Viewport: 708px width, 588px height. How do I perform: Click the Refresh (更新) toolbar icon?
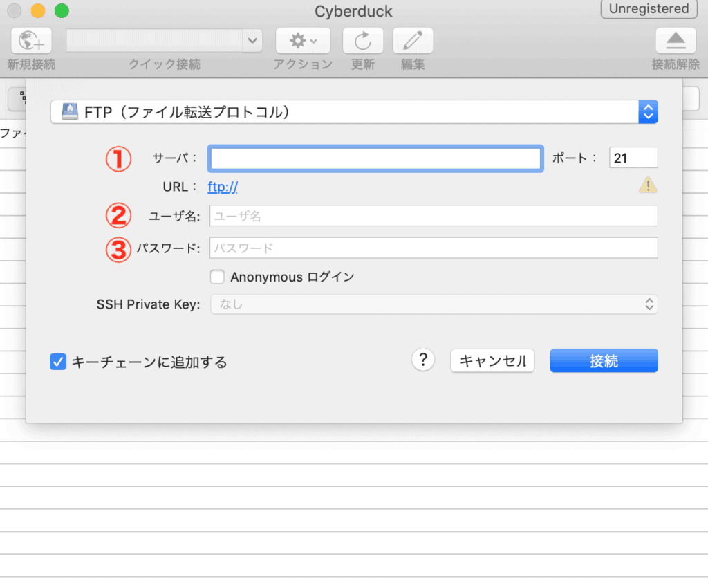[363, 41]
